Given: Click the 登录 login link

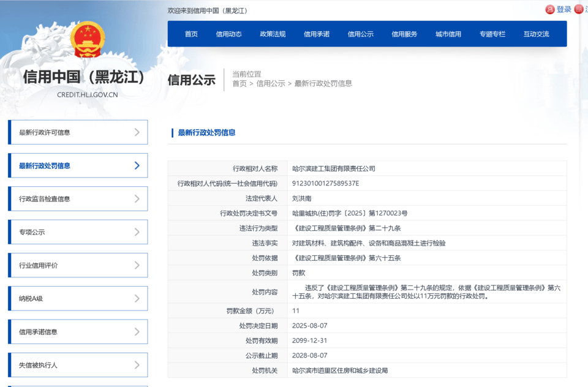Looking at the screenshot, I should [x=562, y=9].
